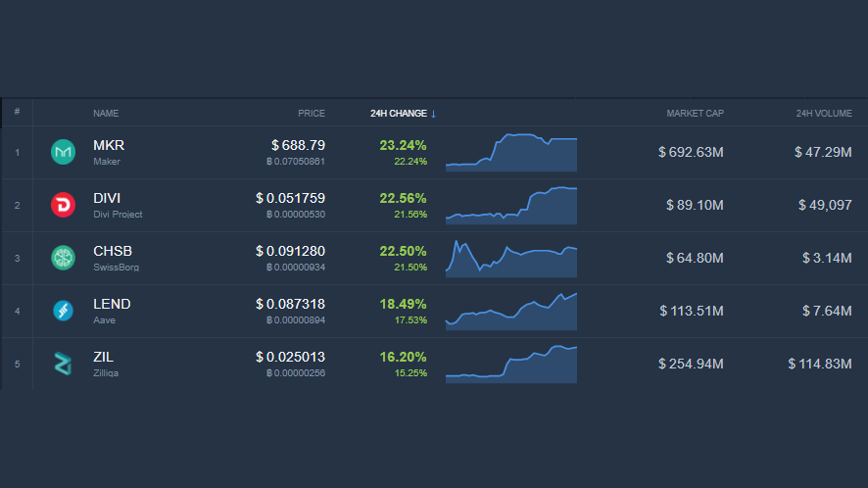Click the SwissBorg CHSB green logo
Screen dimensions: 868x488
pyautogui.click(x=63, y=258)
